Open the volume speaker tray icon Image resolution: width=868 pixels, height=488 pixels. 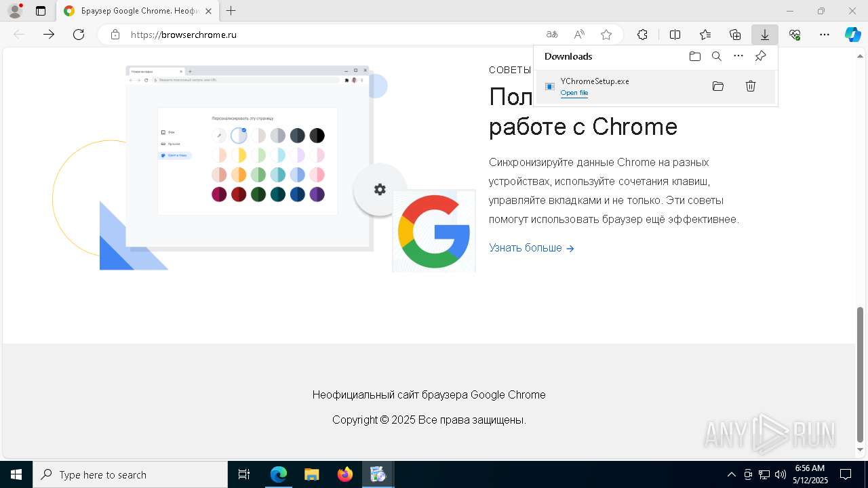coord(780,474)
